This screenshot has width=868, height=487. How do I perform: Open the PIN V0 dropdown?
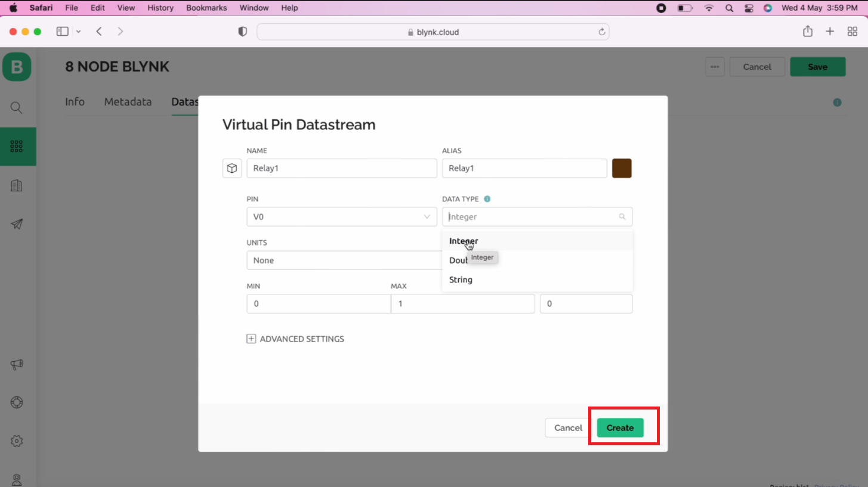click(342, 217)
